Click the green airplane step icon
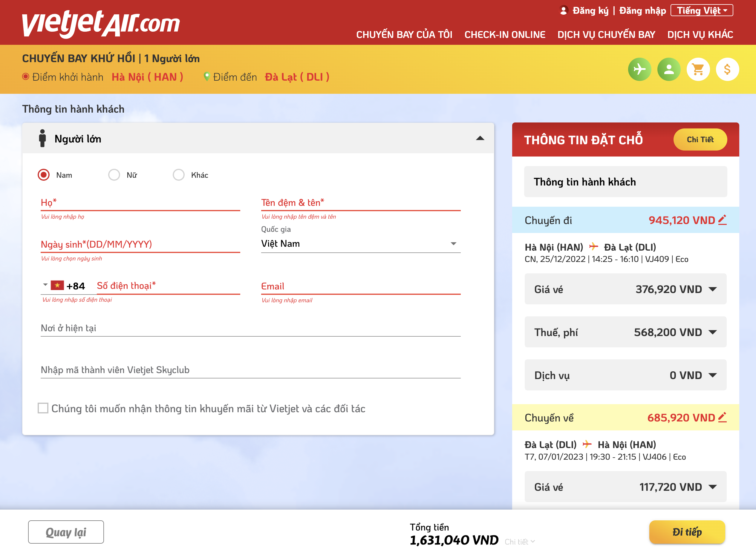This screenshot has width=756, height=552. point(639,70)
